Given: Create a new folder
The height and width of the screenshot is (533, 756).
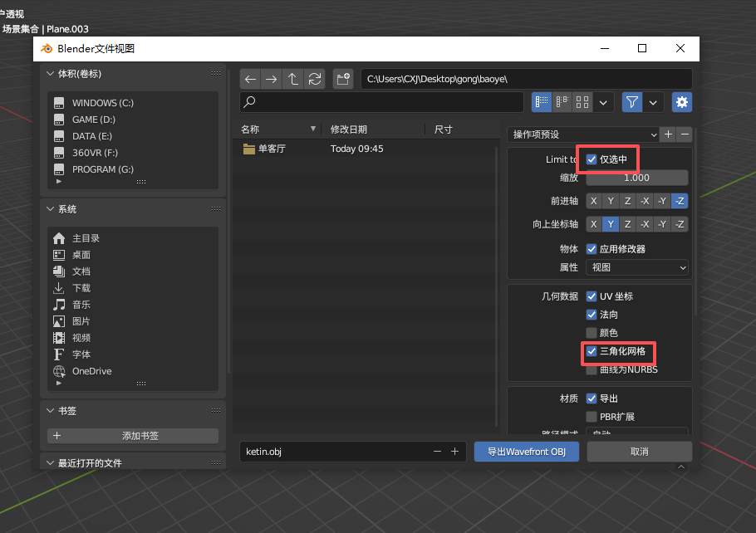Looking at the screenshot, I should (343, 79).
